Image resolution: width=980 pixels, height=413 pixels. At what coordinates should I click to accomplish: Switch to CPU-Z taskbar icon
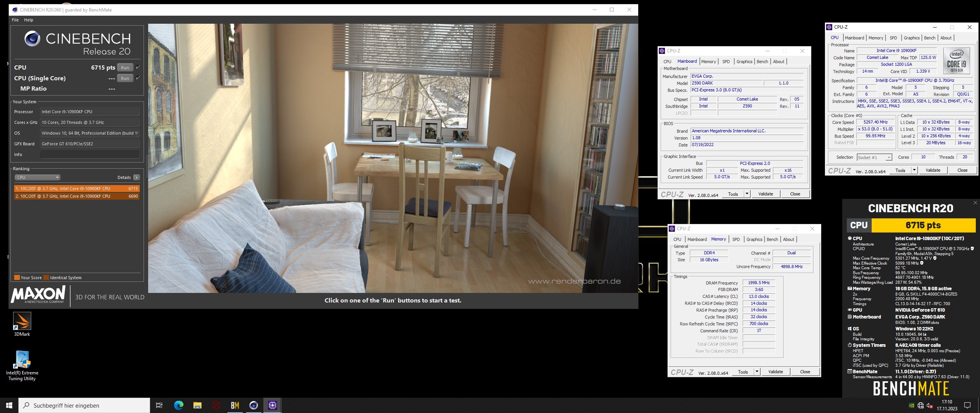pos(273,405)
